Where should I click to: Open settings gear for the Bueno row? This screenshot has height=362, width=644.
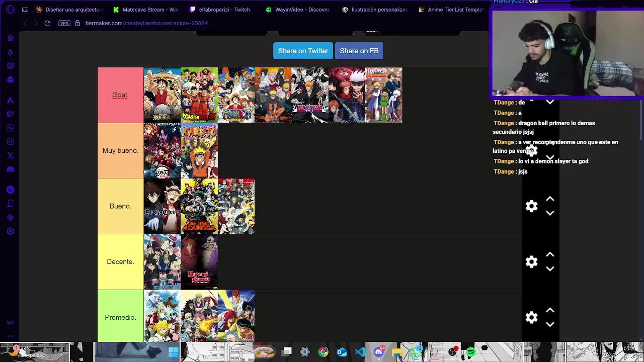tap(532, 206)
